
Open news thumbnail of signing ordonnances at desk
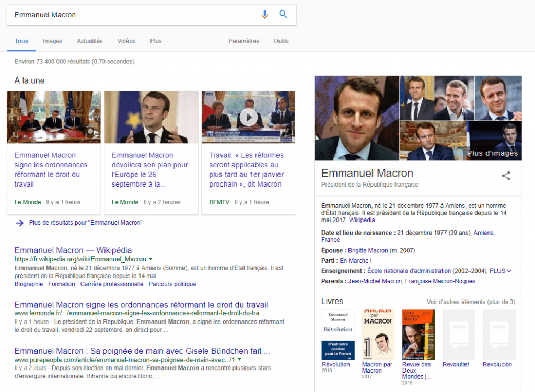tap(54, 117)
